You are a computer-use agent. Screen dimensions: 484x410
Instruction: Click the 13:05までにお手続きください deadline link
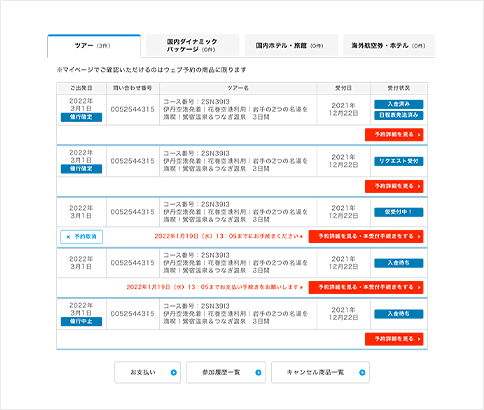coord(229,236)
